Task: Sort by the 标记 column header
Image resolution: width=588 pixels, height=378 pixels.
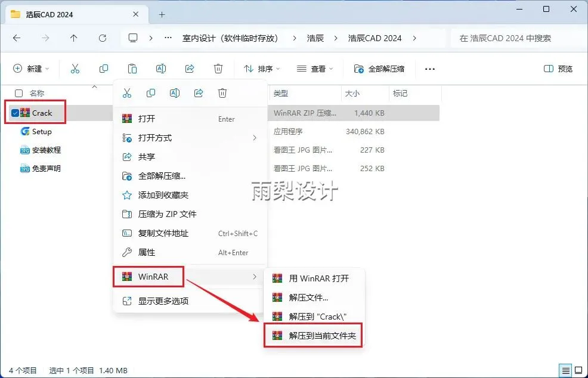Action: click(416, 94)
